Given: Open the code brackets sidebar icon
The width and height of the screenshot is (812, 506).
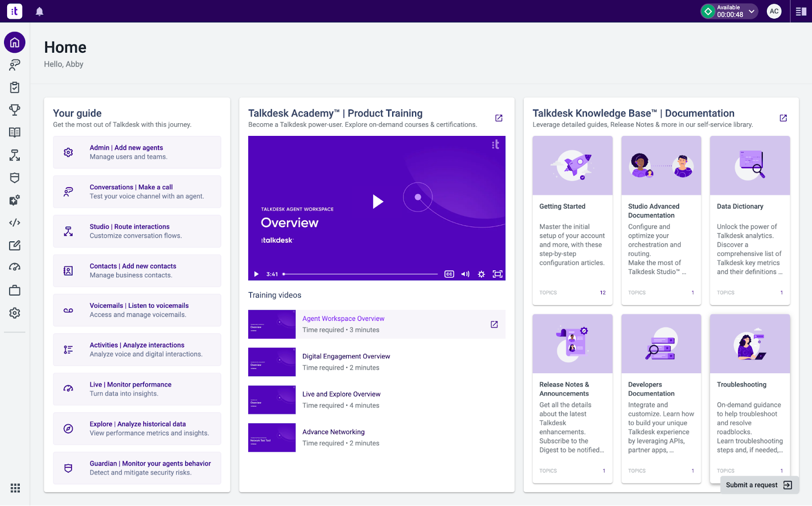Looking at the screenshot, I should [x=15, y=223].
